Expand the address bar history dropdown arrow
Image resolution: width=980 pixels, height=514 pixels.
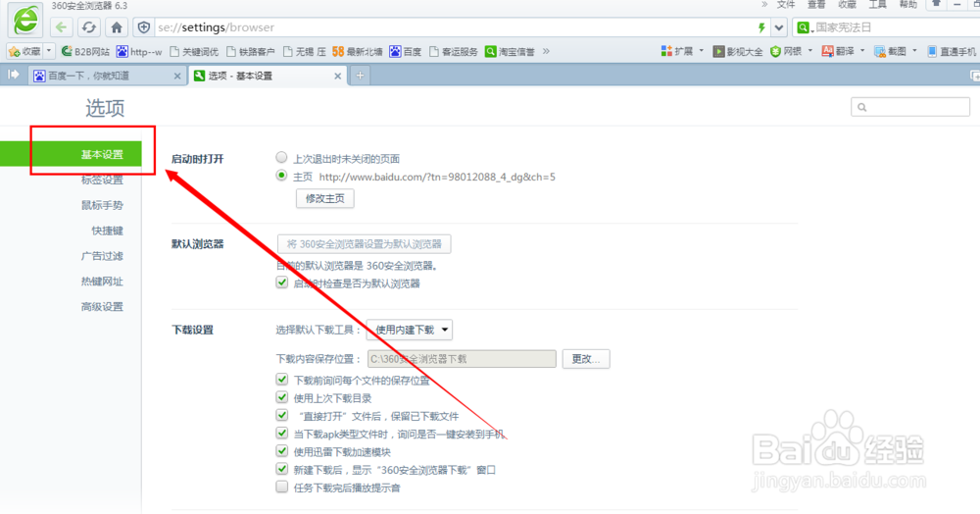[779, 27]
